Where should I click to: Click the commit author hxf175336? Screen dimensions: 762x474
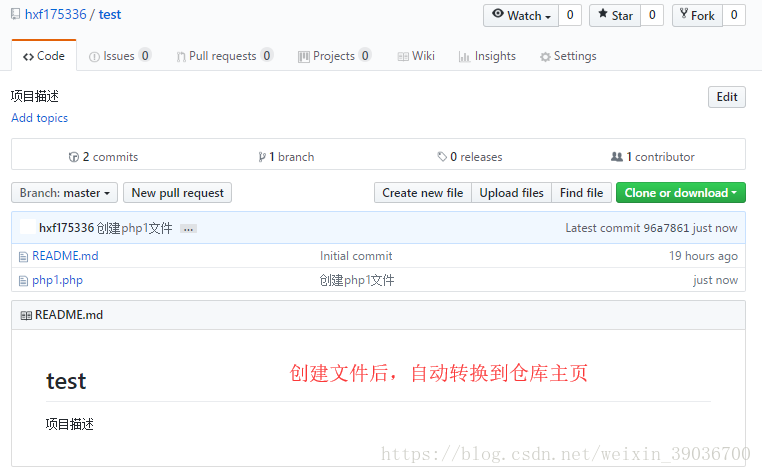(66, 228)
